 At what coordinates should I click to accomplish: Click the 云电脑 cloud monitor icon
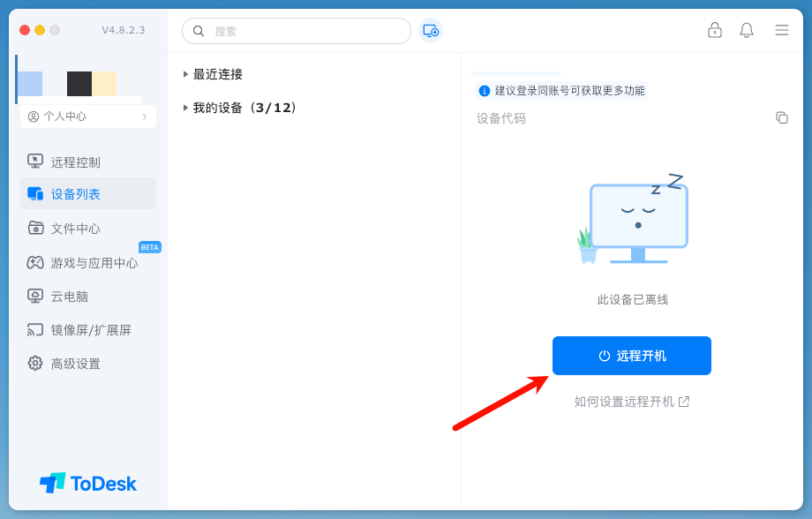35,296
